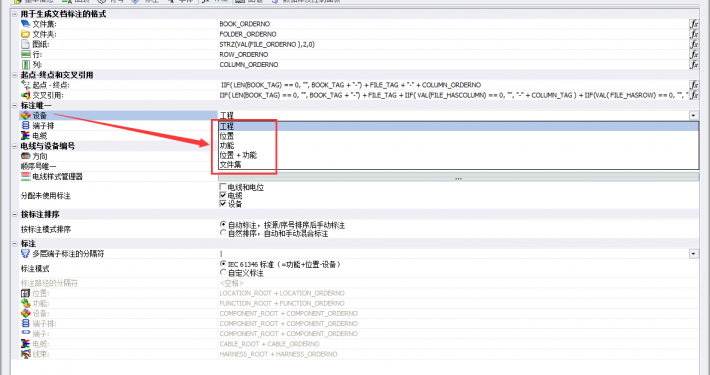The image size is (710, 375).
Task: Uncheck the 电缆 checkbox
Action: (223, 195)
